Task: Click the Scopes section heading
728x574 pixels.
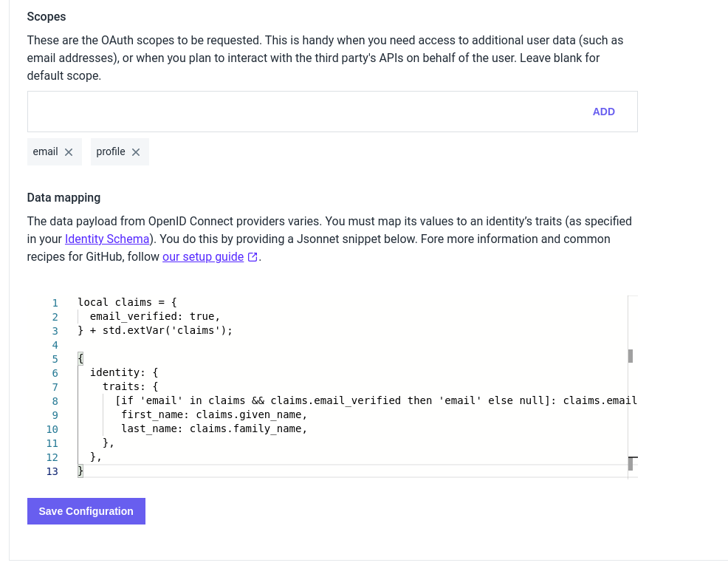Action: (47, 16)
